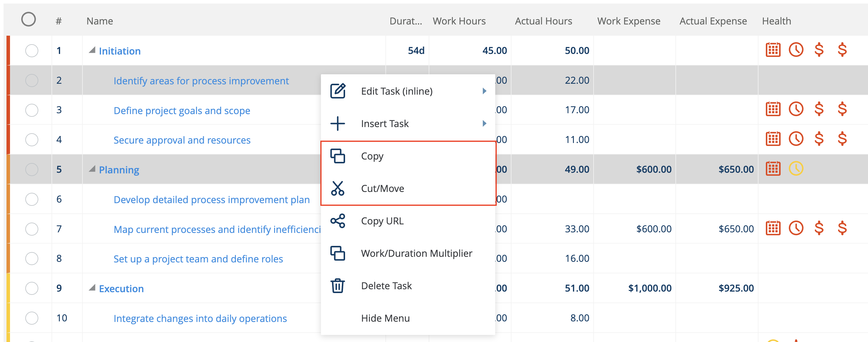Viewport: 868px width, 342px height.
Task: Click the first dollar health icon in row 7
Action: click(x=819, y=228)
